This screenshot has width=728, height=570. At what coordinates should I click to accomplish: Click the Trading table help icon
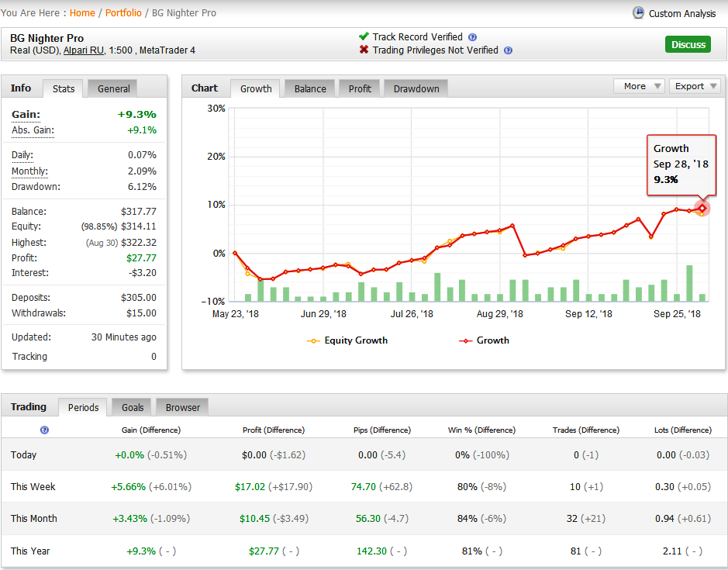point(44,430)
